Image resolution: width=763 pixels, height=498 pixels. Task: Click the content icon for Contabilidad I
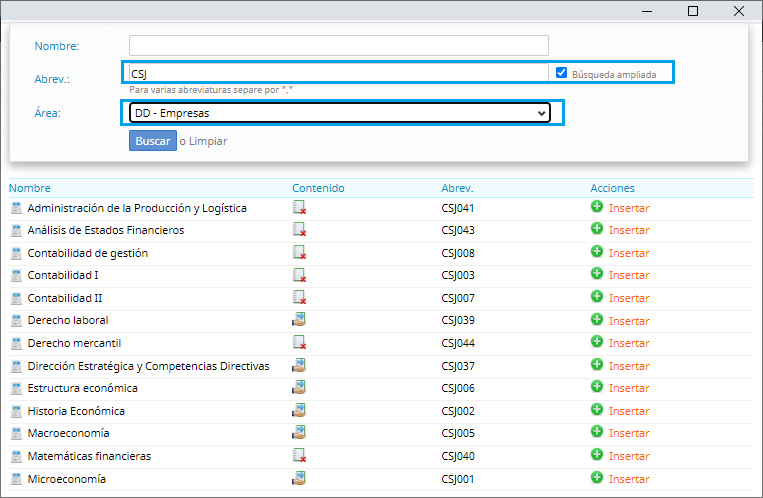(299, 275)
